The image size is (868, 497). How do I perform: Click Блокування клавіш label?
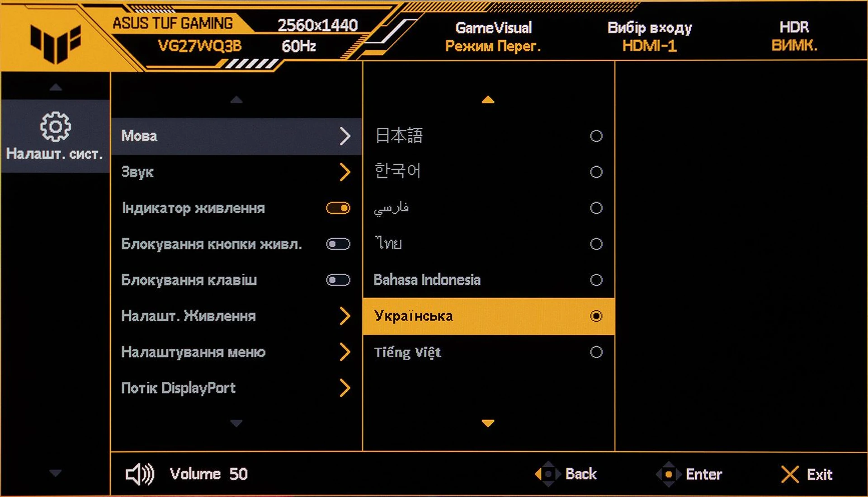[189, 280]
